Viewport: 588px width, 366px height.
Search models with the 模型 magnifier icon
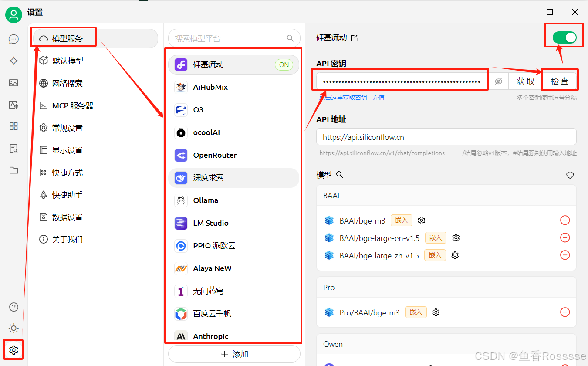[340, 175]
